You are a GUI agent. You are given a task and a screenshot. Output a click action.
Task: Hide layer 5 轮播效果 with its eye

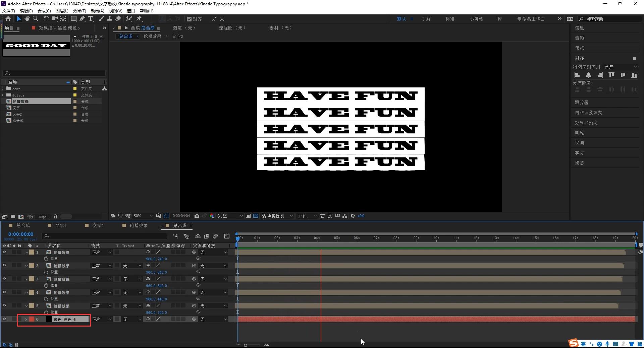pyautogui.click(x=4, y=305)
